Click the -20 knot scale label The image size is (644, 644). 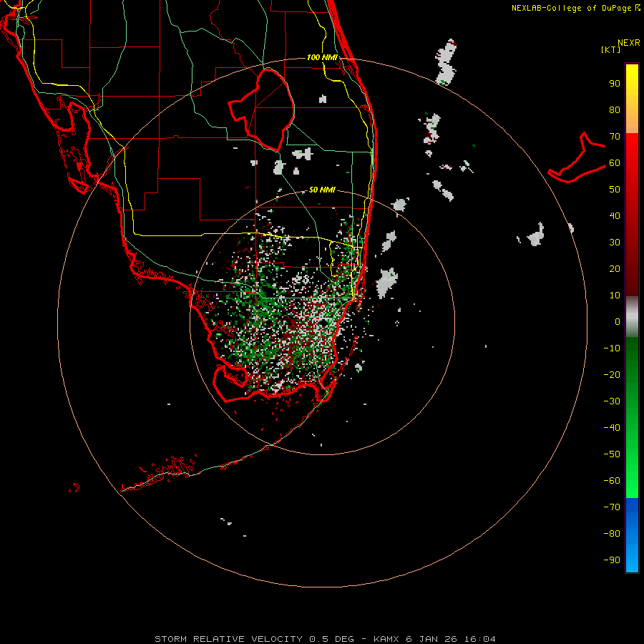(612, 375)
